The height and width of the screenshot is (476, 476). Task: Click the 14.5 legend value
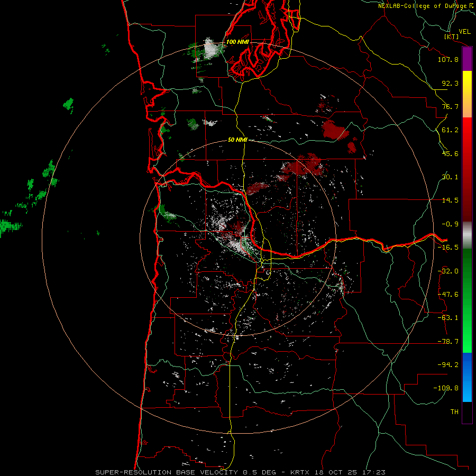point(450,200)
